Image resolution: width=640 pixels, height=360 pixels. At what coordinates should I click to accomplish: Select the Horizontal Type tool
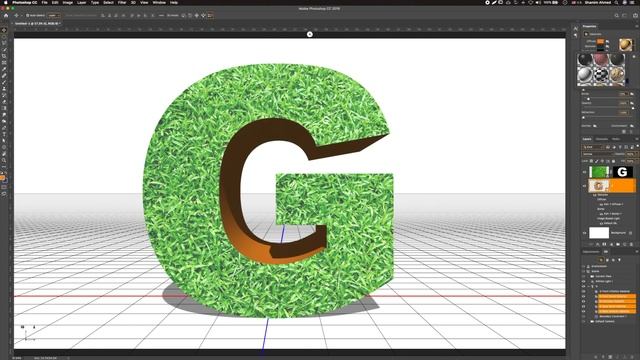4,134
